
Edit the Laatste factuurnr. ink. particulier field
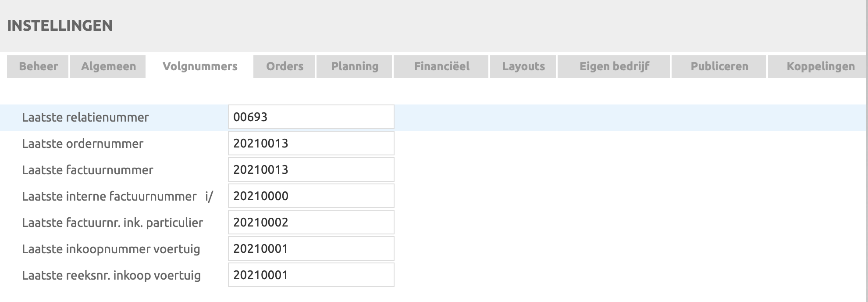[x=311, y=223]
